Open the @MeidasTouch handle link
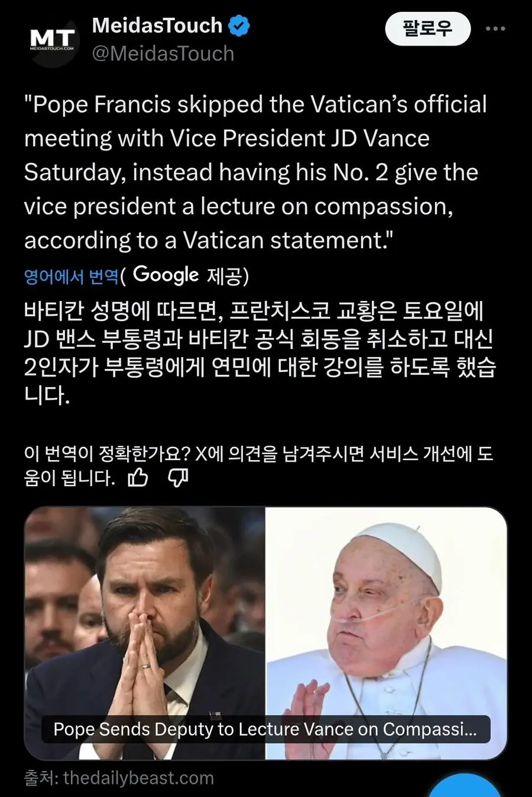 click(163, 54)
